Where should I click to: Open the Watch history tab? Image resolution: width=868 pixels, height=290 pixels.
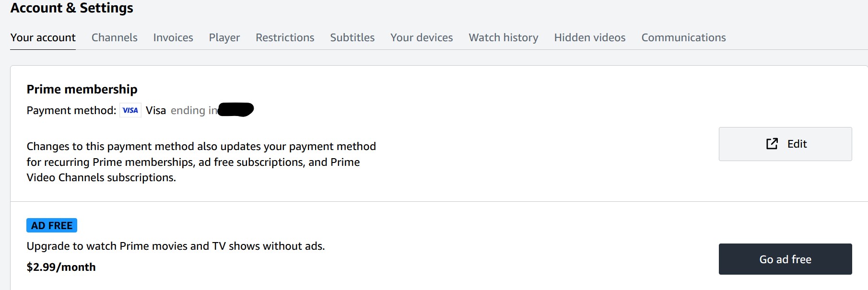pyautogui.click(x=503, y=37)
